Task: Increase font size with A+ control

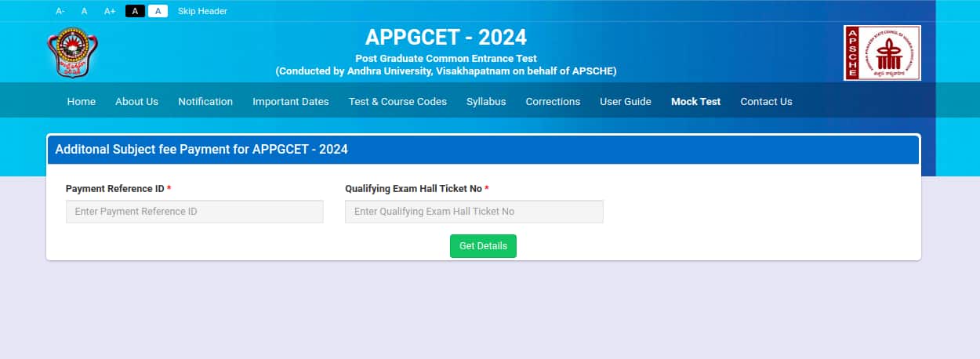Action: pos(110,11)
